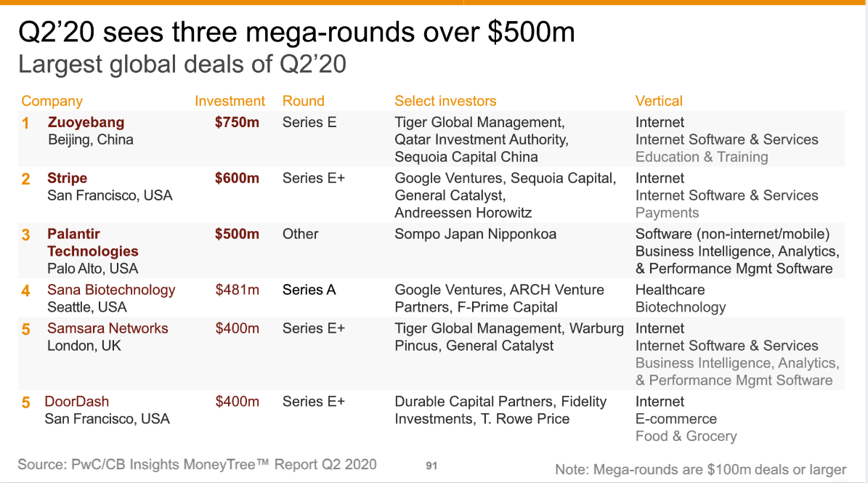868x483 pixels.
Task: Select the $600m investment amount
Action: tap(237, 178)
